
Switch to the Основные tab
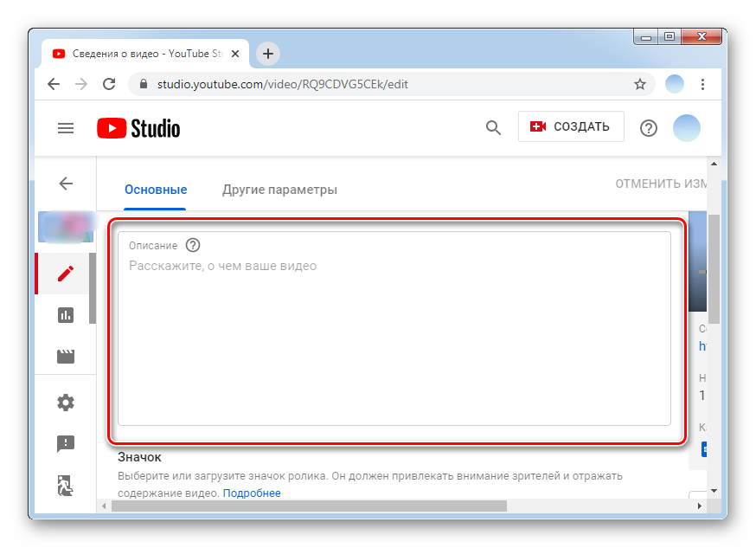point(156,190)
